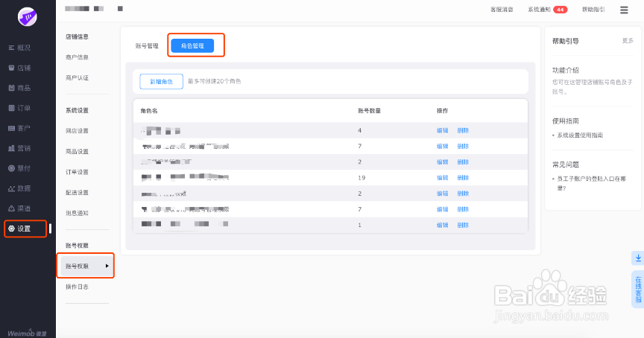
Task: Open 商户信息 in settings menu
Action: (78, 57)
